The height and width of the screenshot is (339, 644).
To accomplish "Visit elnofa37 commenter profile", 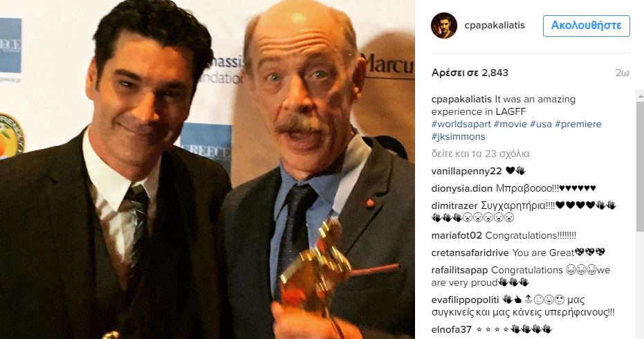I will pos(452,329).
